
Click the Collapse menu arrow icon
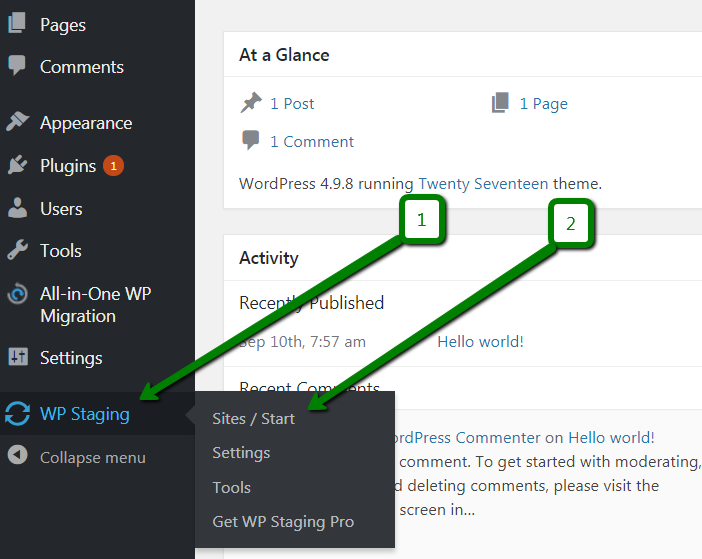click(17, 455)
